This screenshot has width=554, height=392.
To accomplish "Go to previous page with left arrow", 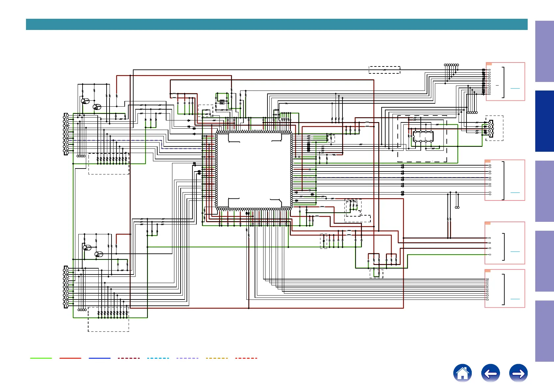I will click(x=490, y=373).
